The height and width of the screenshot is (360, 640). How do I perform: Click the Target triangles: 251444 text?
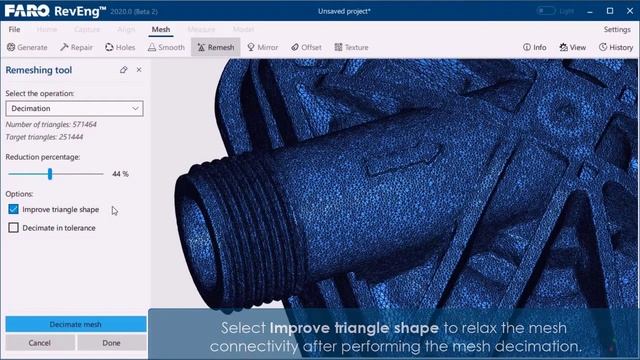44,137
